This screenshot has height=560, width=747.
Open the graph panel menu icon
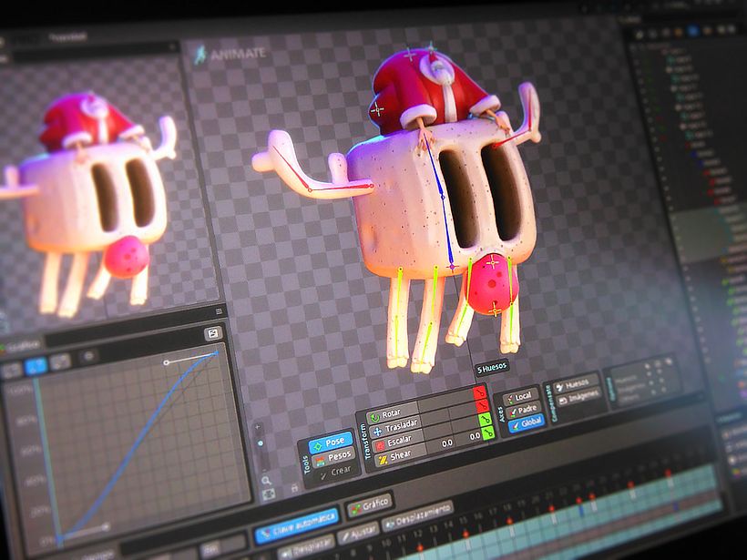click(x=220, y=311)
